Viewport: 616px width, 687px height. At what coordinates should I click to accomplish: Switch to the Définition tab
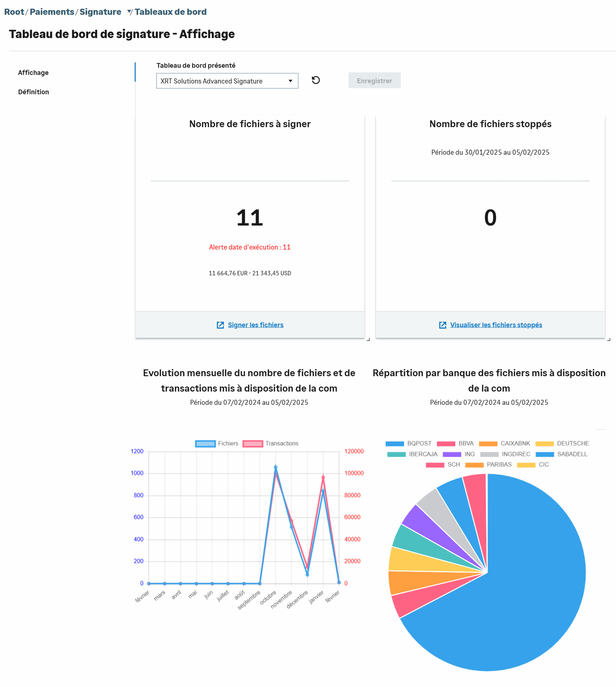click(34, 92)
